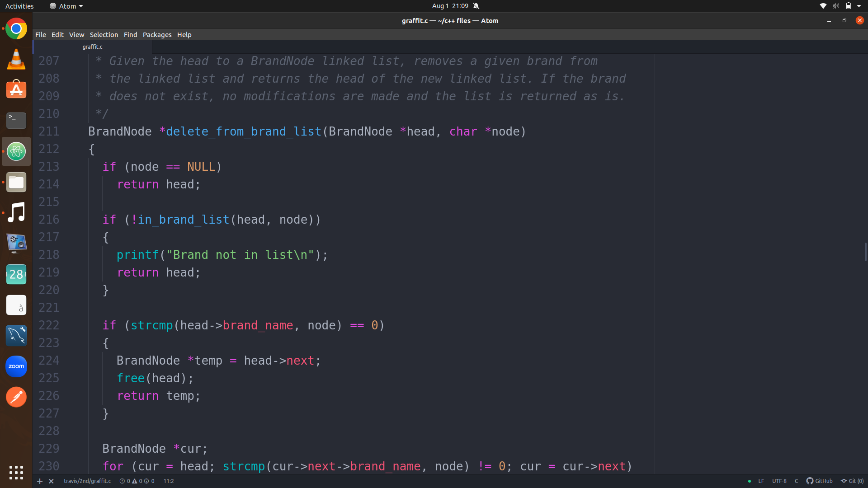The width and height of the screenshot is (868, 488).
Task: Change UTF-8 encoding selector
Action: coord(779,481)
